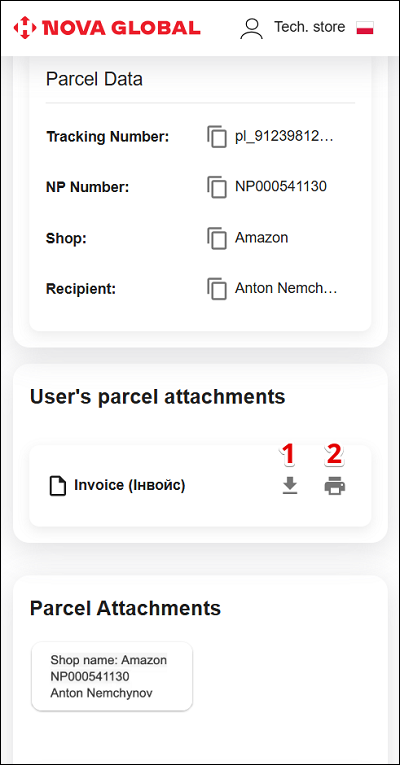The height and width of the screenshot is (765, 400).
Task: Click the Parcel Data heading
Action: 94,79
